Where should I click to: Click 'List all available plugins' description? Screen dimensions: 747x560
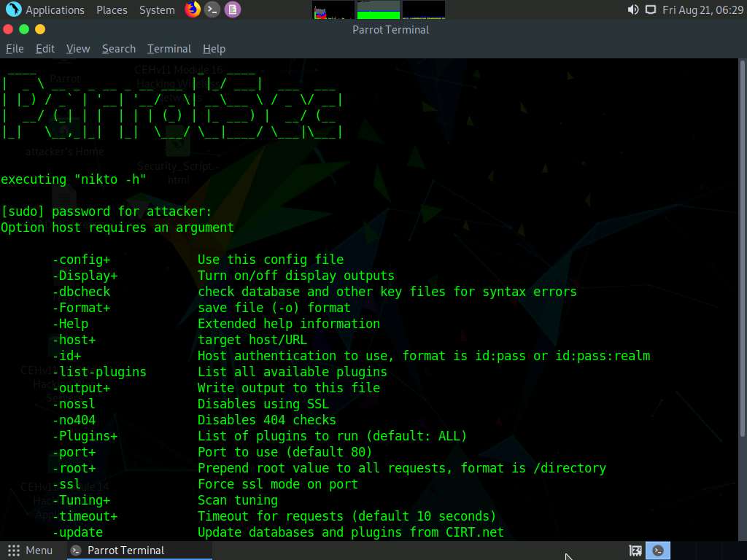coord(293,372)
